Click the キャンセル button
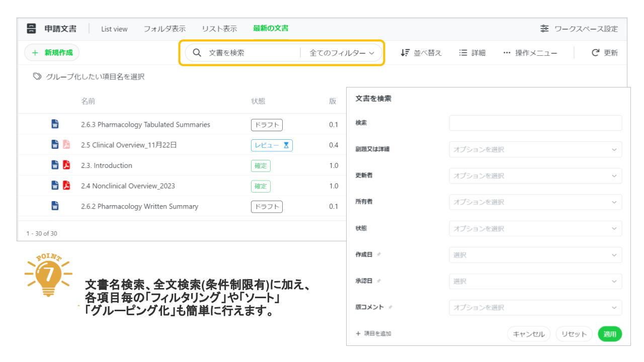 pyautogui.click(x=529, y=334)
